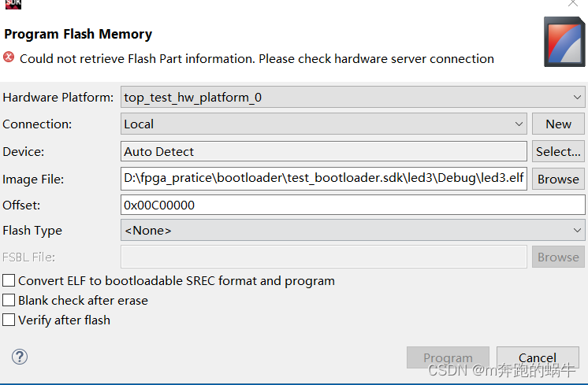Click the help question mark icon
This screenshot has height=385, width=588.
tap(20, 357)
